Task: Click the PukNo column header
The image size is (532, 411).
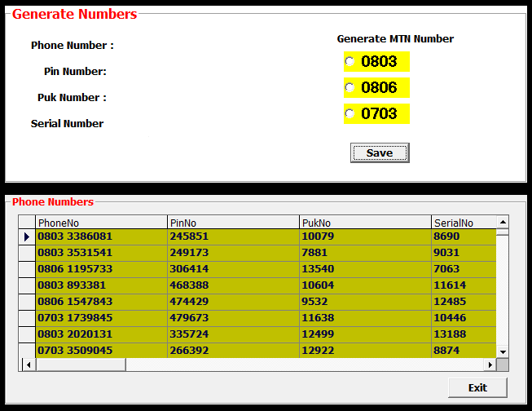Action: 366,223
